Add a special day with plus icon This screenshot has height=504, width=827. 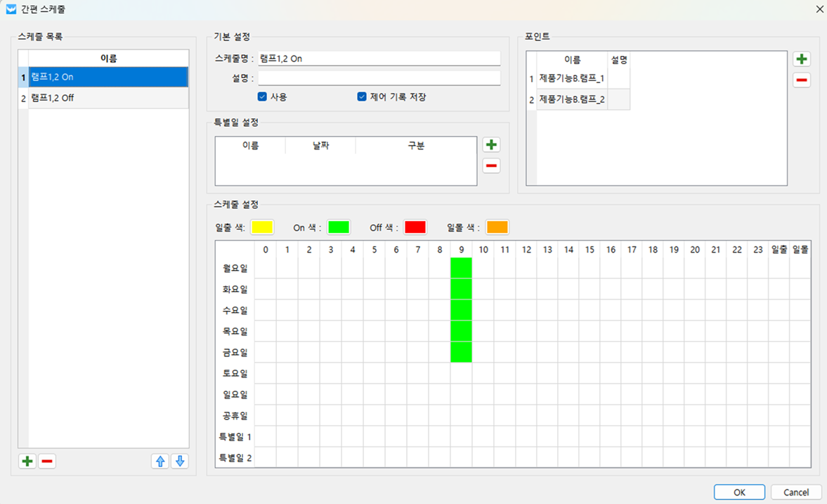(x=491, y=145)
